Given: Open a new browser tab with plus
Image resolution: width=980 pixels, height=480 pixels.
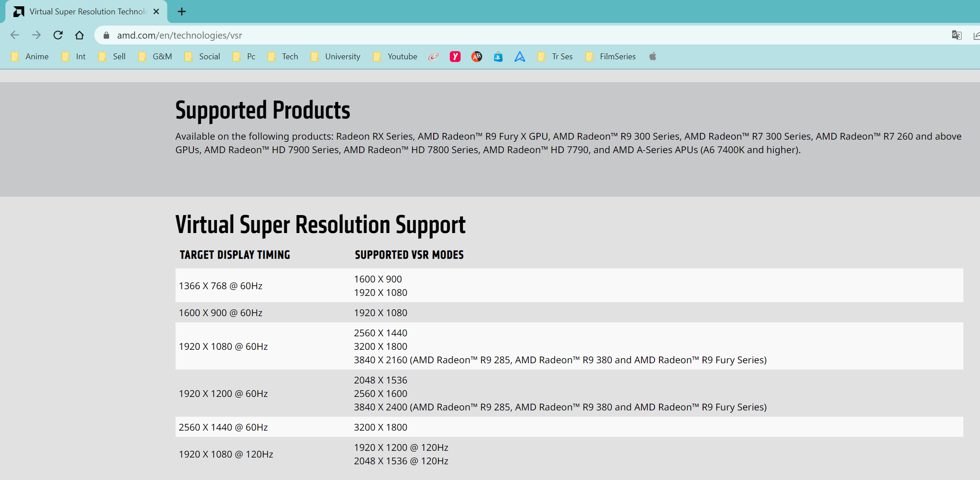Looking at the screenshot, I should tap(181, 12).
